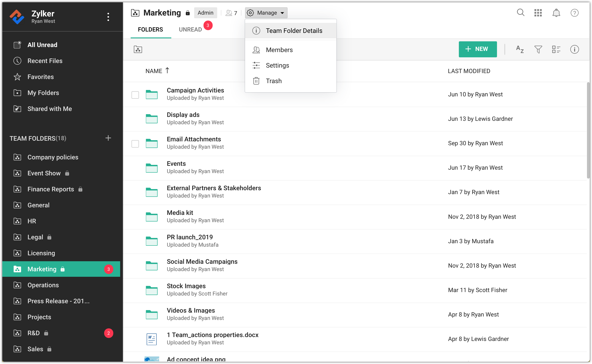Viewport: 592px width, 364px height.
Task: Click the green NEW button
Action: pos(477,49)
